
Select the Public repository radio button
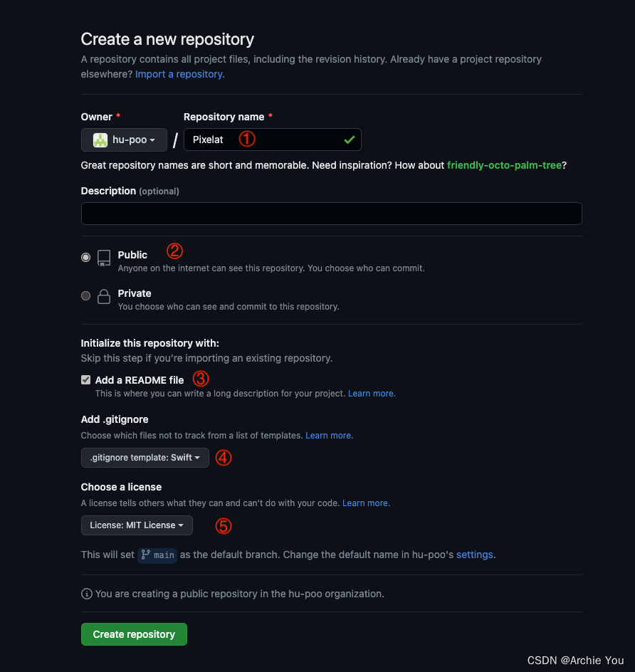pyautogui.click(x=85, y=258)
